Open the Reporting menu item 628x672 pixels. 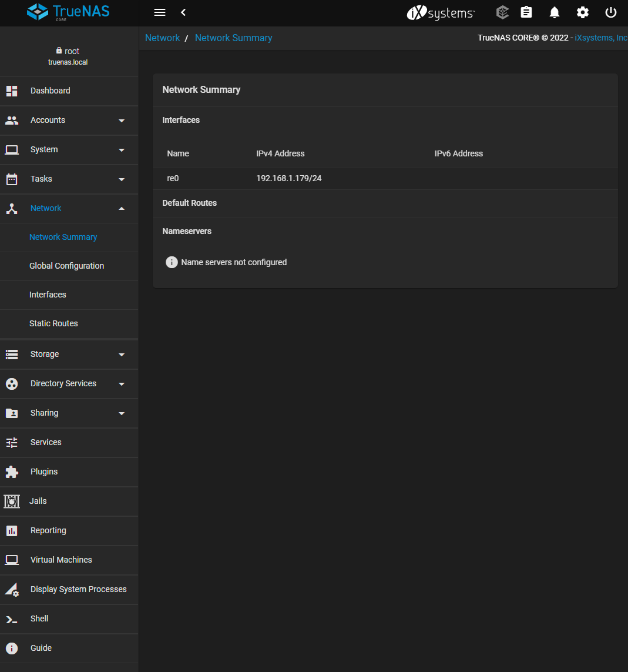tap(48, 530)
